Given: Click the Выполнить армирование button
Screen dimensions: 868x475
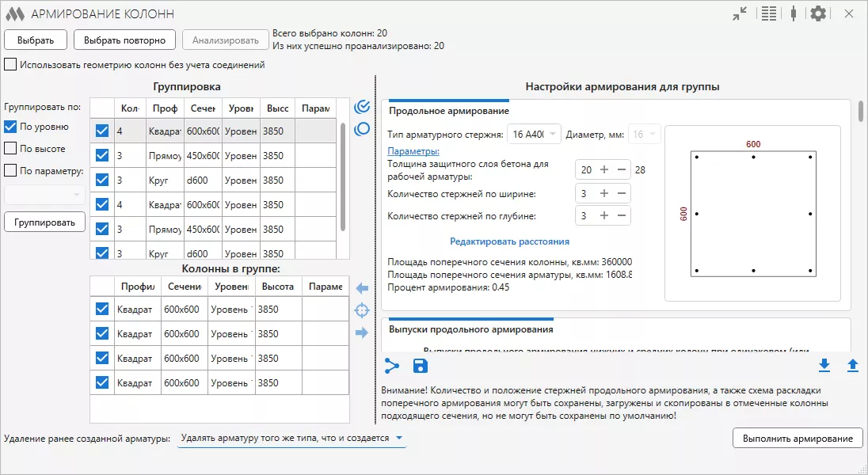Looking at the screenshot, I should [798, 437].
